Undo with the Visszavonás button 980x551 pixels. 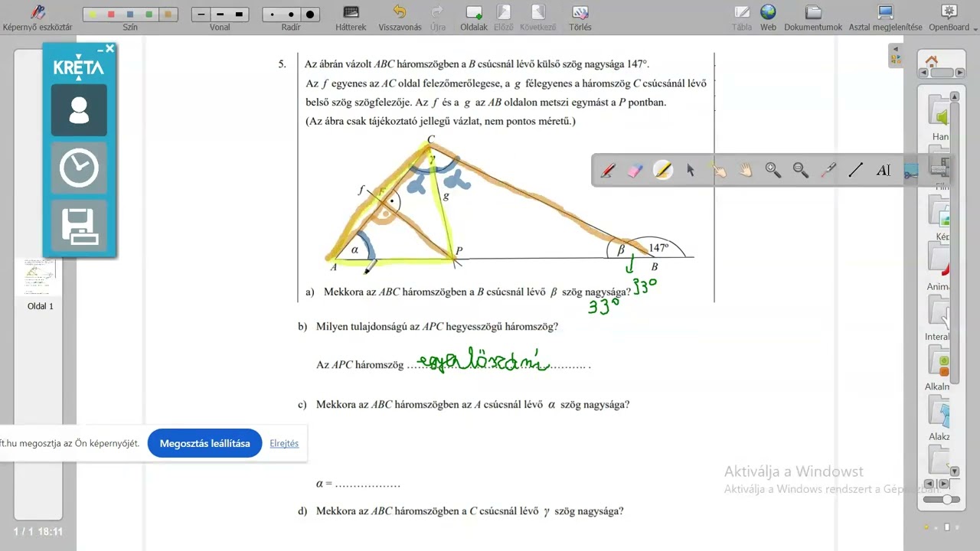(x=400, y=18)
